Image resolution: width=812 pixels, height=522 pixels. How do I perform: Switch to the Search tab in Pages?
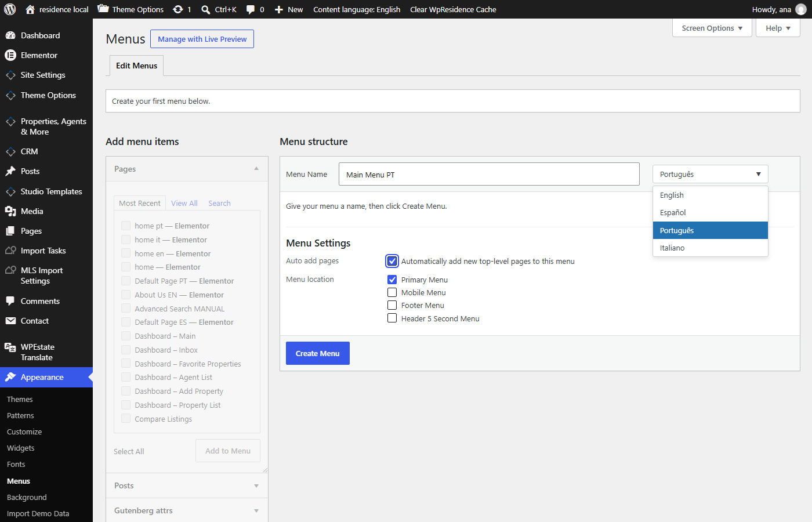(x=219, y=203)
